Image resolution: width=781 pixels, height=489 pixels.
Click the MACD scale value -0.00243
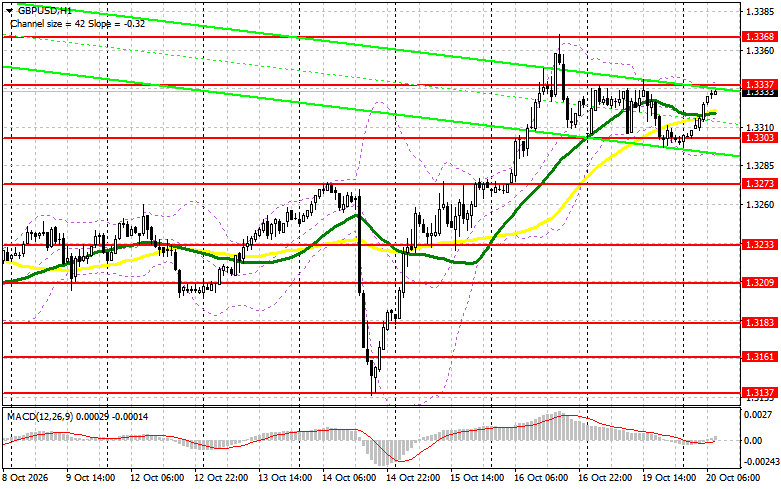[x=761, y=462]
